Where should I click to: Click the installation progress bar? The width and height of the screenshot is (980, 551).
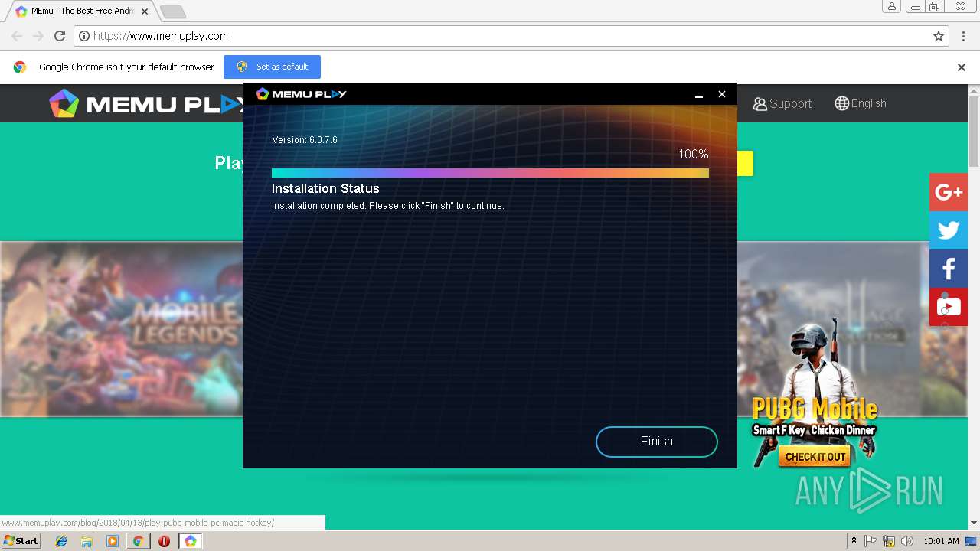pyautogui.click(x=490, y=173)
